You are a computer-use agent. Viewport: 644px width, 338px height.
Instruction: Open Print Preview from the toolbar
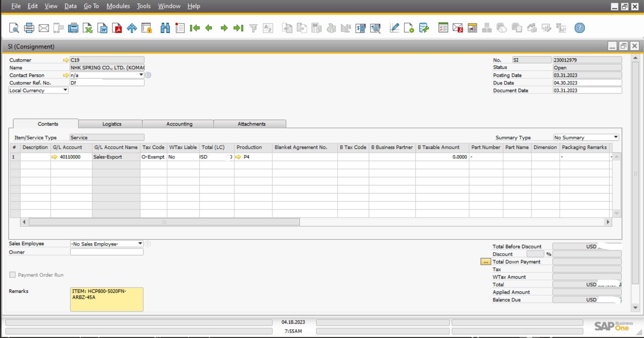coord(14,28)
